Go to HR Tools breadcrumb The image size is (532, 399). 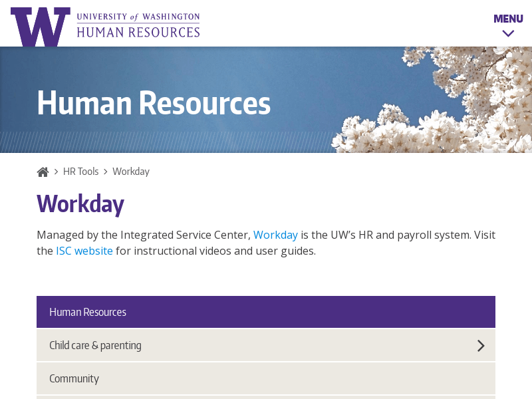tap(80, 172)
